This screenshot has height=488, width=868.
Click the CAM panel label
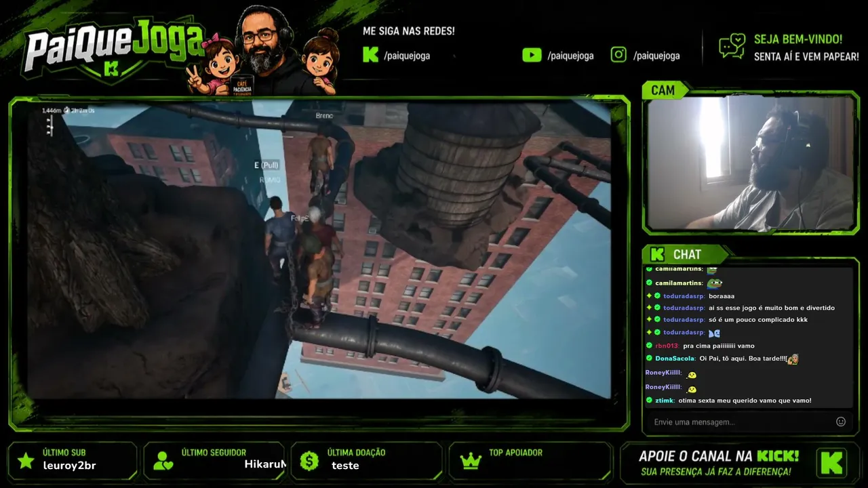click(663, 90)
